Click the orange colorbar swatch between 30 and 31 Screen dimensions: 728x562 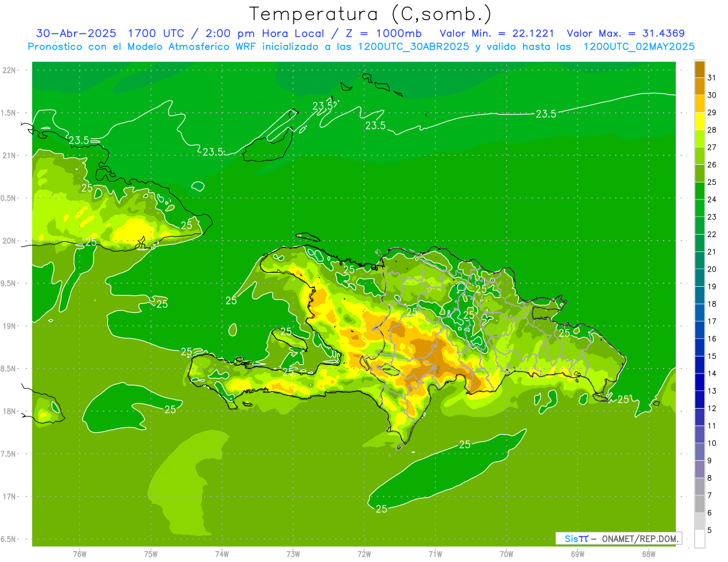point(699,86)
